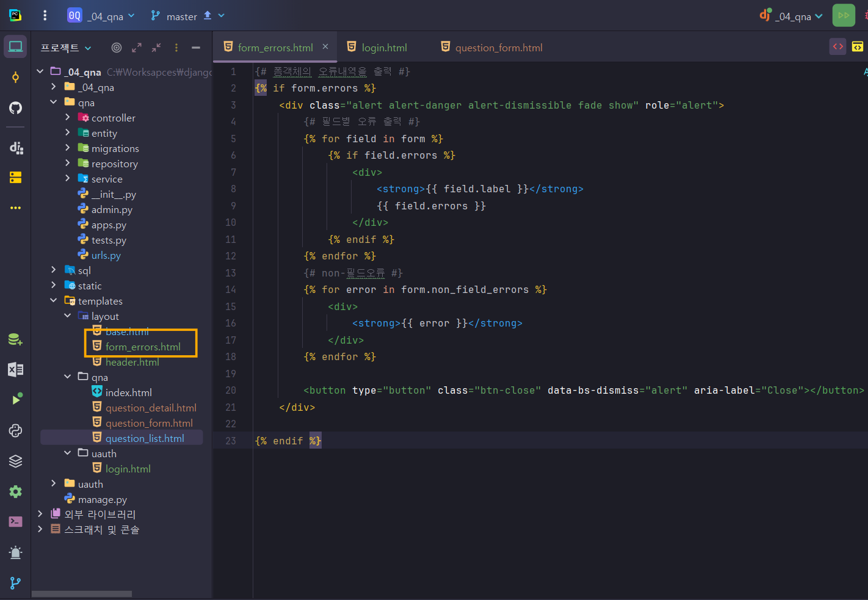Open project panel options menu

[176, 47]
